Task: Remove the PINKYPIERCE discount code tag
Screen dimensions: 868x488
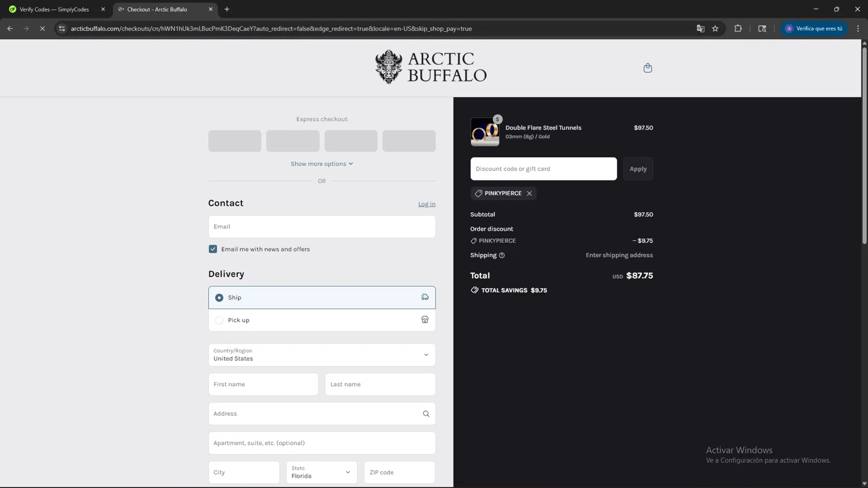Action: coord(529,193)
